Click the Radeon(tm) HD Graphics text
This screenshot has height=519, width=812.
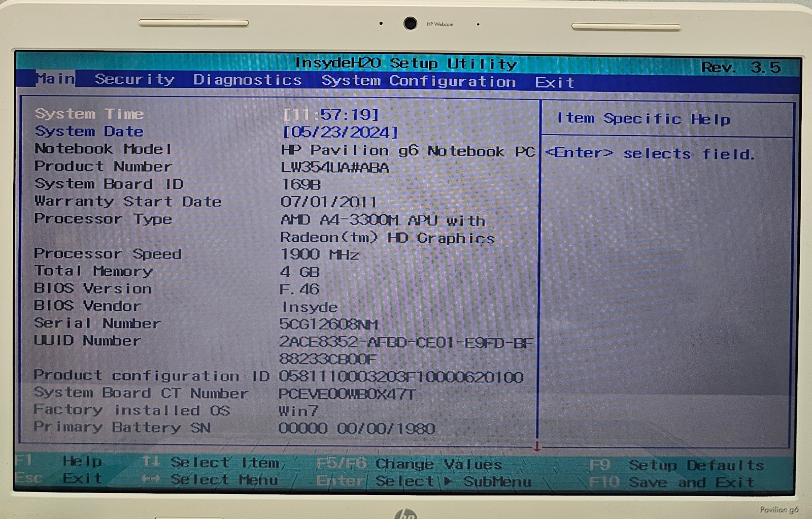tap(387, 238)
